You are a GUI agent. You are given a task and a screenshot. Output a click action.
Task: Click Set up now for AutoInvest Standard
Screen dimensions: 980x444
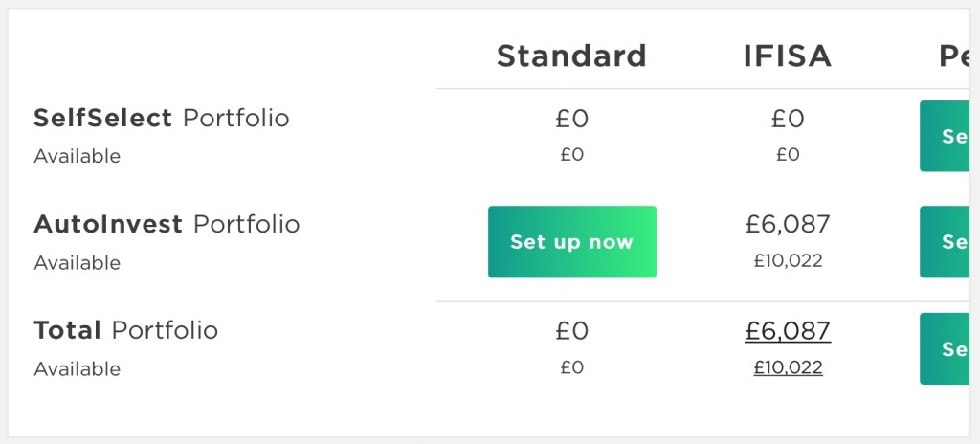[571, 242]
